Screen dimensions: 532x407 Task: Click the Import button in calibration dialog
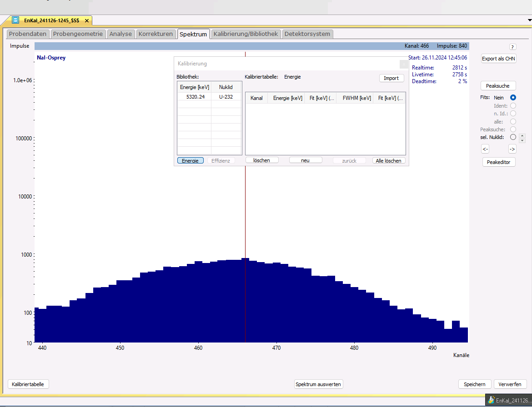[x=391, y=78]
